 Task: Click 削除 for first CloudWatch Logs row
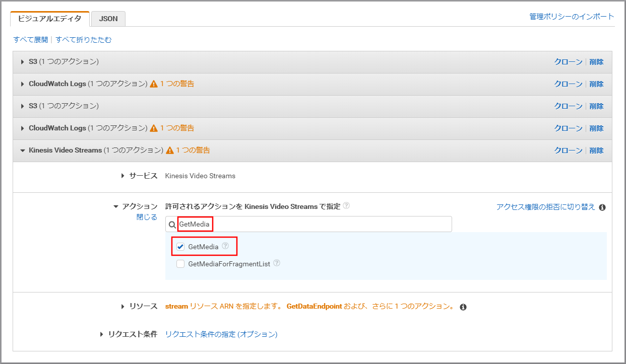[596, 84]
